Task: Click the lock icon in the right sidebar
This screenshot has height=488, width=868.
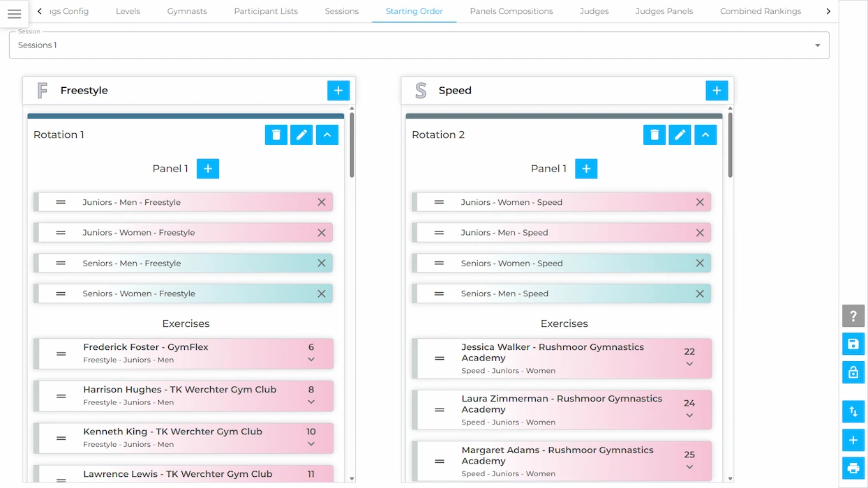Action: pyautogui.click(x=853, y=372)
